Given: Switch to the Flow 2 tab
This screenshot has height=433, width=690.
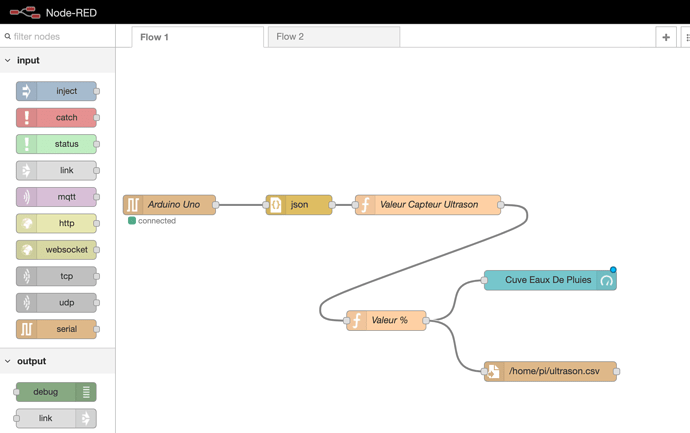Looking at the screenshot, I should (334, 37).
